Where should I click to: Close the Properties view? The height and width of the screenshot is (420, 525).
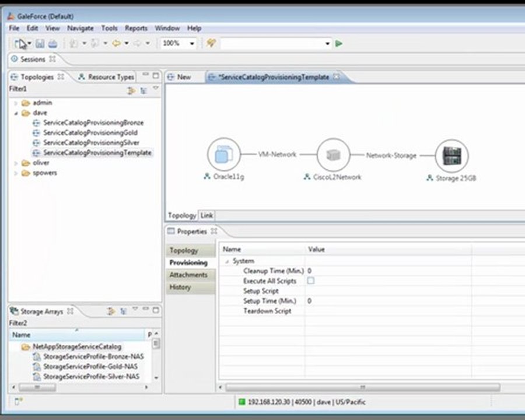pos(214,231)
